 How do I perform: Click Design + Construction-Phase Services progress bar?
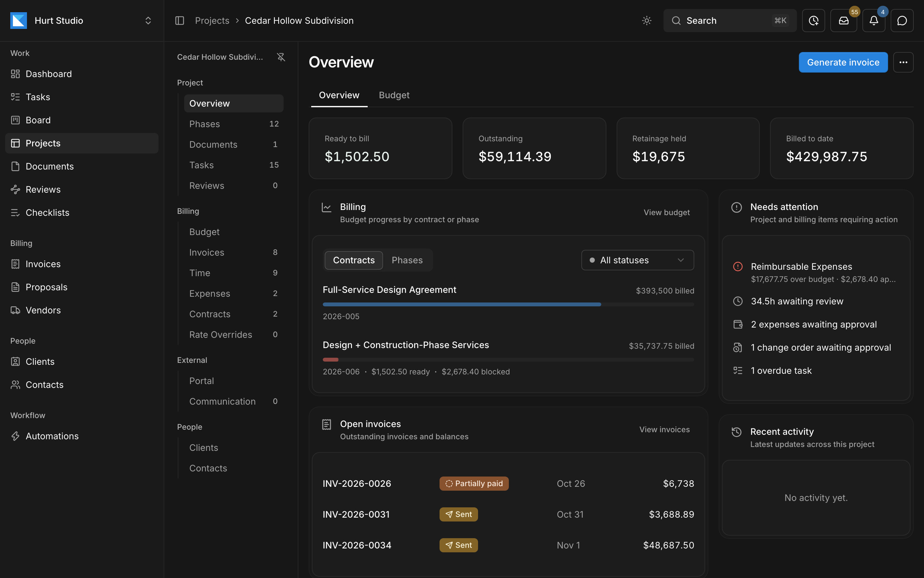tap(508, 360)
